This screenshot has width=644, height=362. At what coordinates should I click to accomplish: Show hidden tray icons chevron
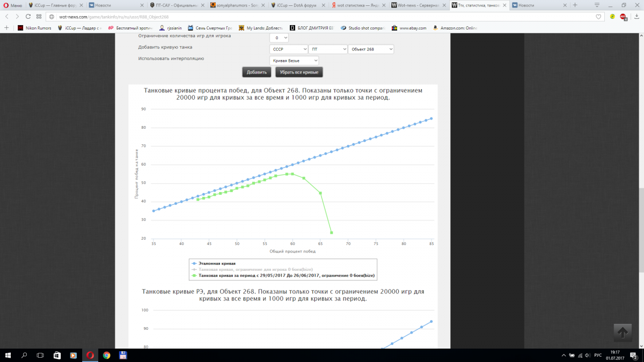(563, 356)
